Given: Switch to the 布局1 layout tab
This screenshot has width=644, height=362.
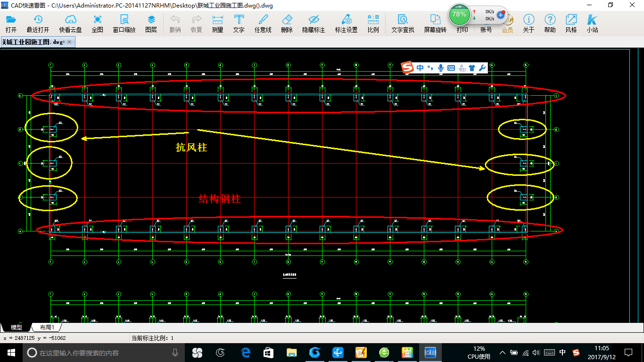Looking at the screenshot, I should point(47,327).
